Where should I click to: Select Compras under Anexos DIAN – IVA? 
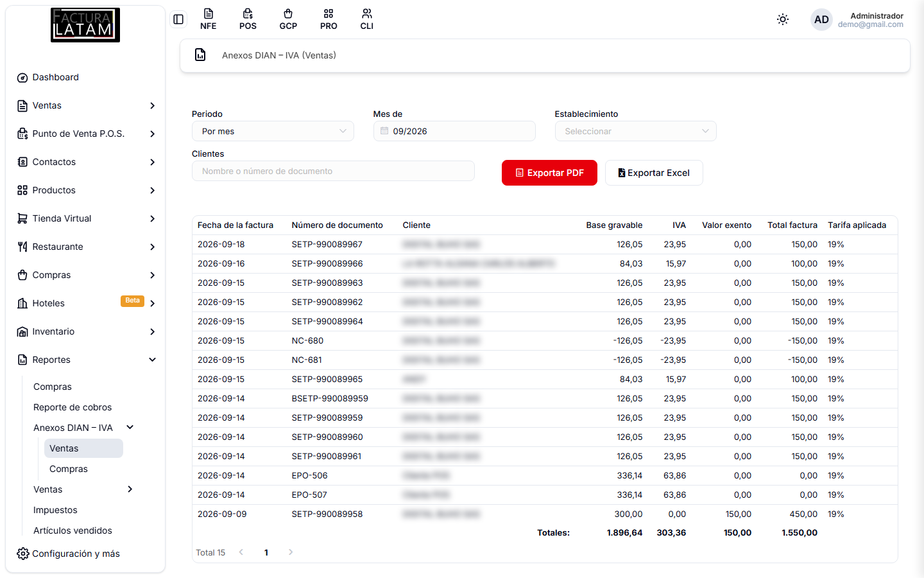point(69,469)
